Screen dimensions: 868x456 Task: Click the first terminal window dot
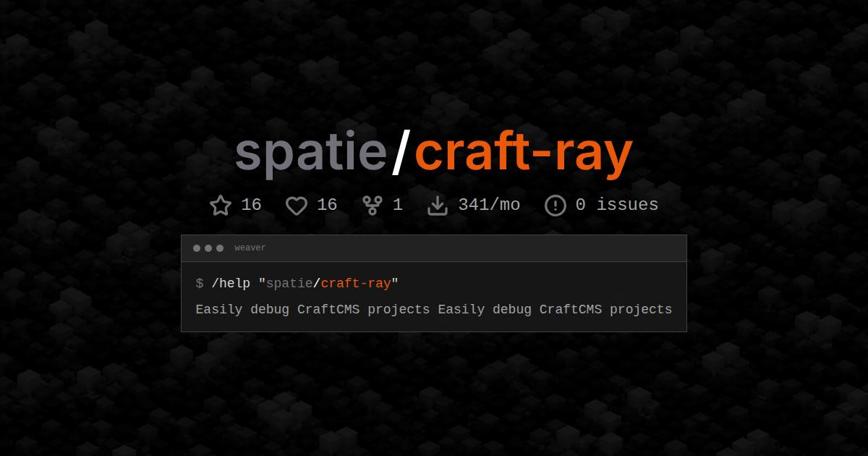tap(197, 248)
